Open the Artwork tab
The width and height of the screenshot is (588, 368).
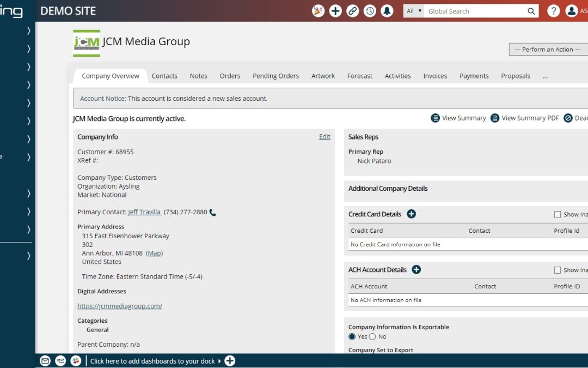323,76
